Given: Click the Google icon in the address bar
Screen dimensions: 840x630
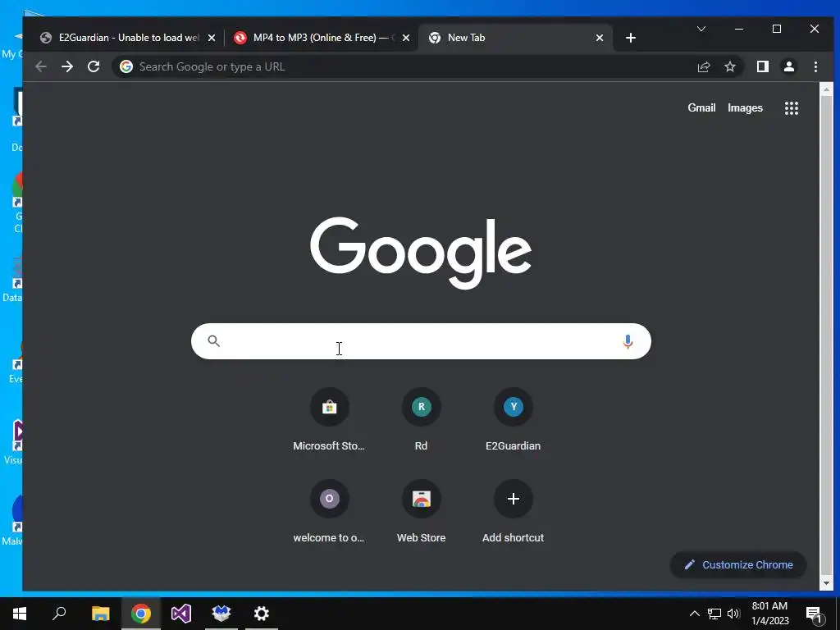Looking at the screenshot, I should click(126, 66).
